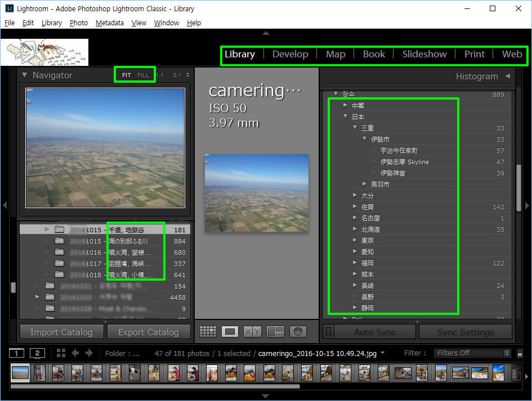
Task: Select main window display 1 button
Action: (16, 353)
